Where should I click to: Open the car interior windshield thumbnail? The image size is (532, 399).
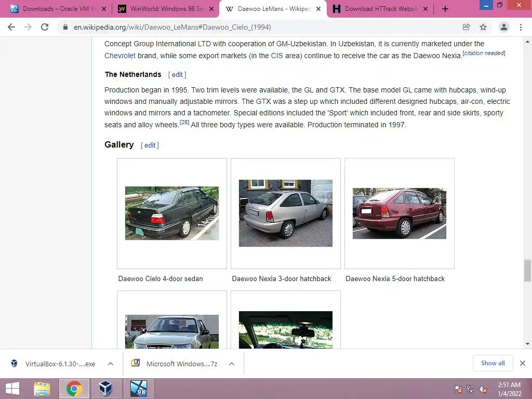point(286,330)
